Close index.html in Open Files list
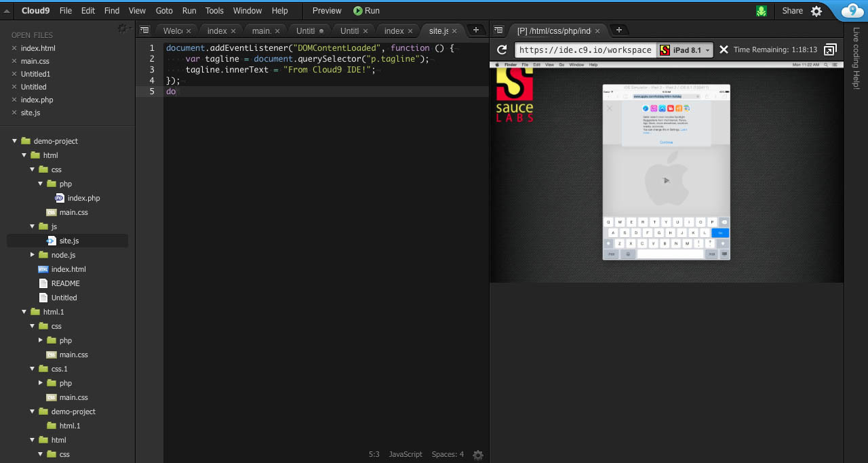868x463 pixels. pyautogui.click(x=14, y=48)
